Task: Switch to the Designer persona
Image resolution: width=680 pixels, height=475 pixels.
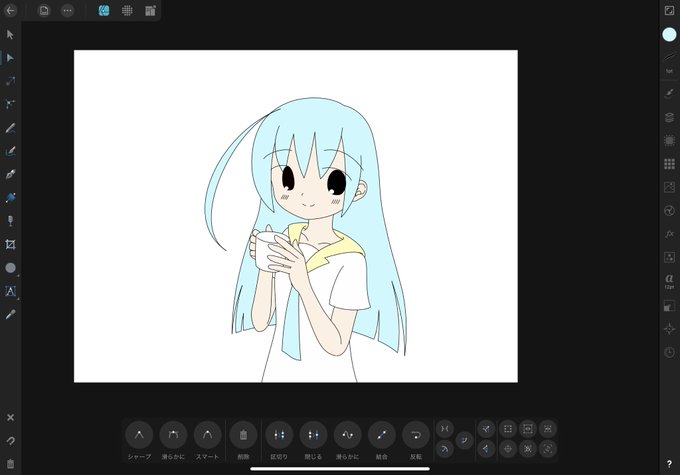Action: 104,10
